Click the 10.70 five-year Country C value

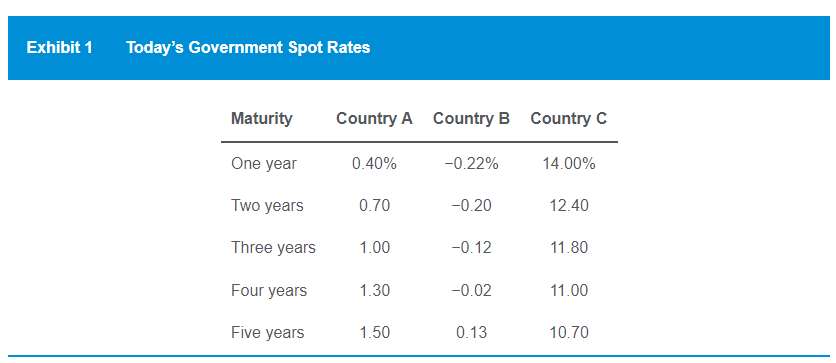(x=569, y=333)
